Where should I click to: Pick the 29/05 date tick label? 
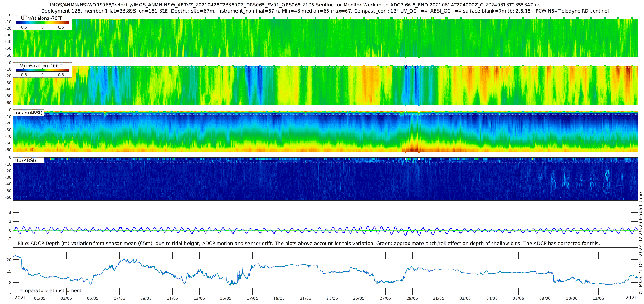412,299
